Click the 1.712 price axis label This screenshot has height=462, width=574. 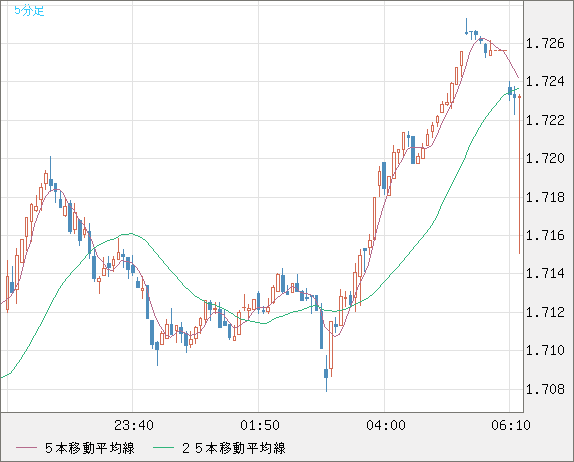(545, 312)
